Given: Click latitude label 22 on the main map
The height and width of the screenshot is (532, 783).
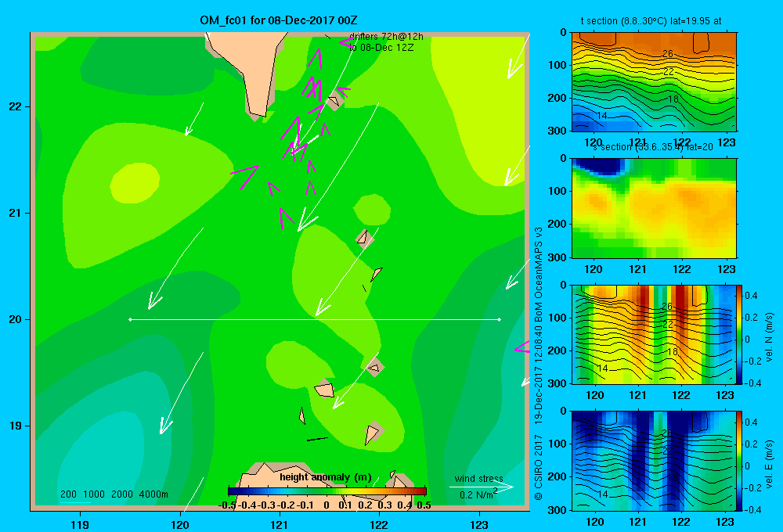Looking at the screenshot, I should pyautogui.click(x=16, y=106).
